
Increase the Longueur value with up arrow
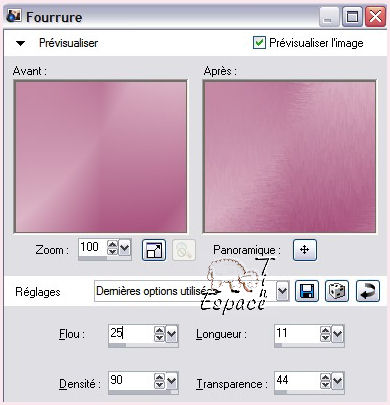point(325,330)
